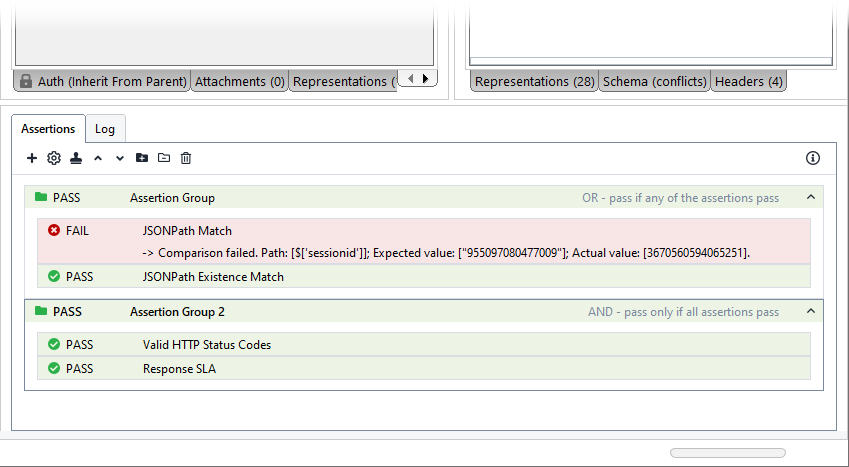
Task: Select the Response SLA assertion
Action: (424, 368)
